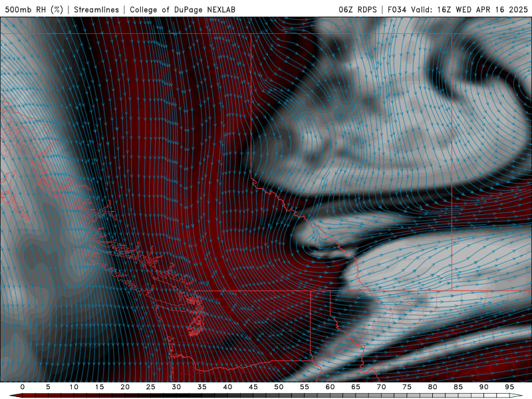Click the color scale label "50"

pos(279,387)
